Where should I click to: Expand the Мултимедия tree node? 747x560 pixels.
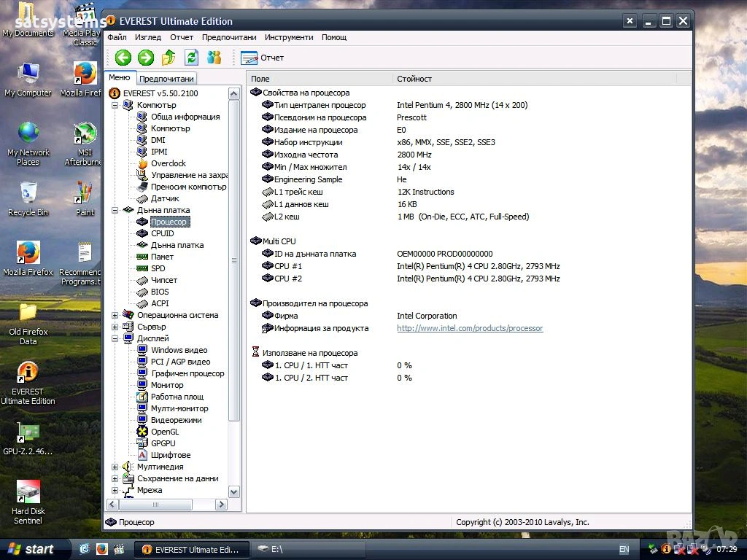(115, 467)
